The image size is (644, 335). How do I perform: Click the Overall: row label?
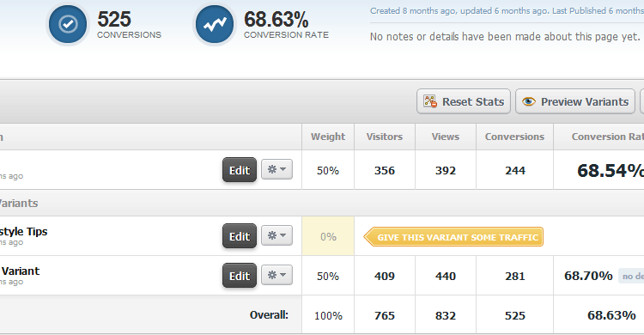tap(269, 315)
